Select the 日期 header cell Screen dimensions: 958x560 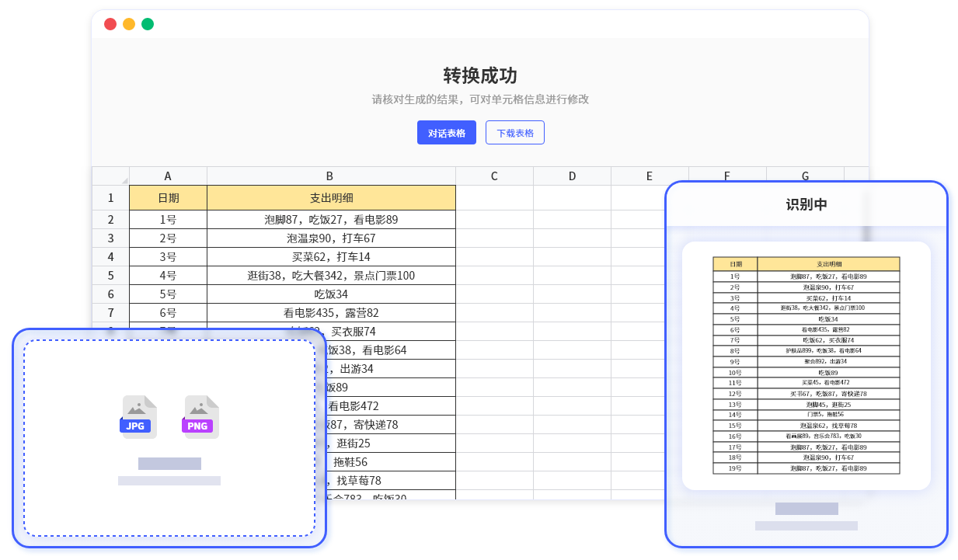click(168, 197)
